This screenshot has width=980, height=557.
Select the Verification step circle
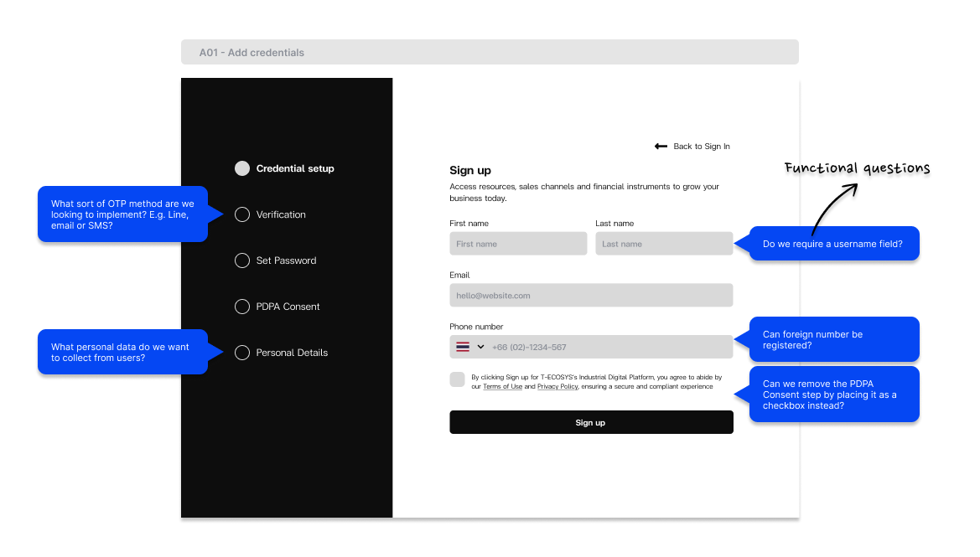coord(242,214)
